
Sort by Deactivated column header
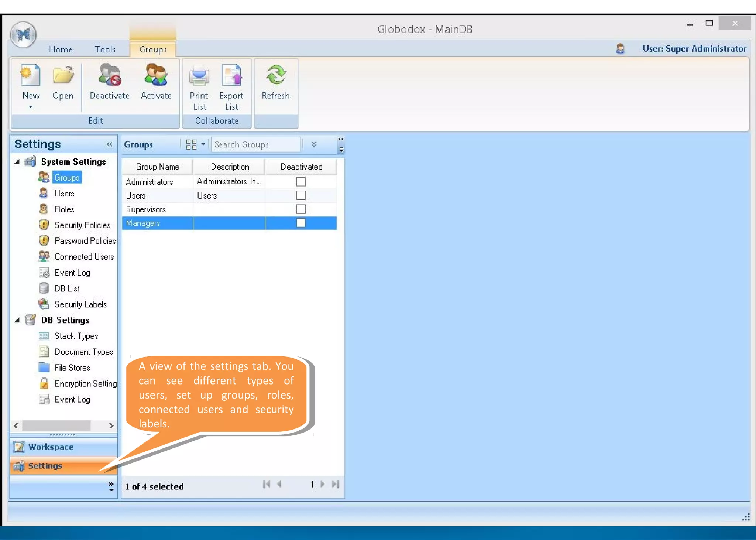click(301, 167)
